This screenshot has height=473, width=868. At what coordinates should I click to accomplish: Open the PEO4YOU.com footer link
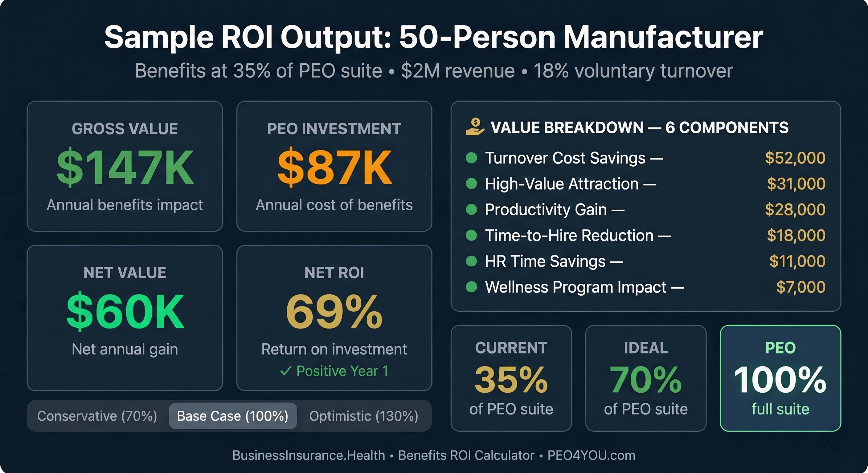pyautogui.click(x=591, y=455)
